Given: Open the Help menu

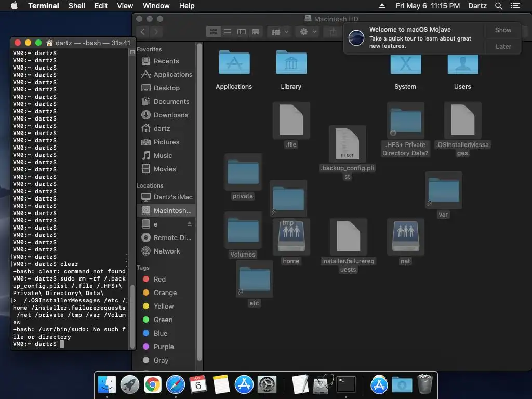Looking at the screenshot, I should (187, 6).
